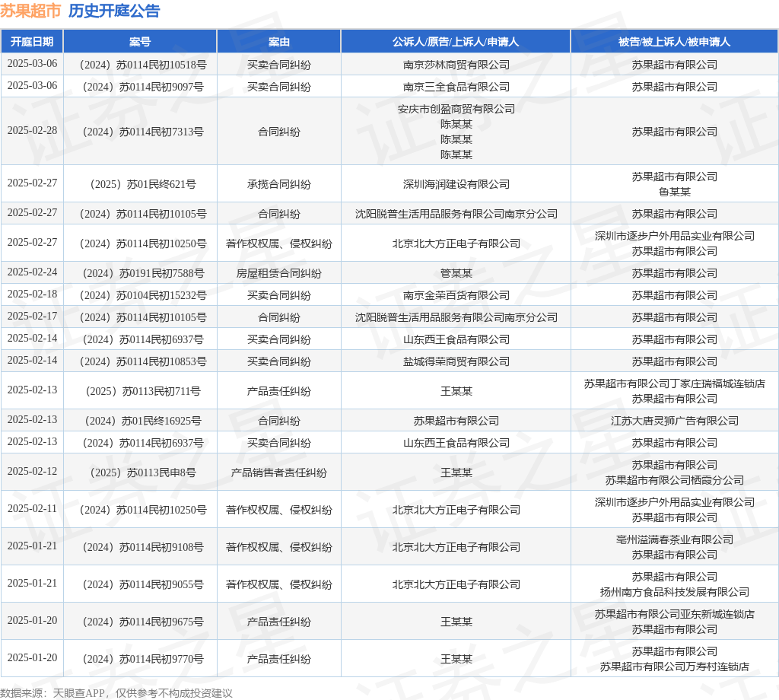Click case number (2025)苏0113民初711号

(142, 392)
